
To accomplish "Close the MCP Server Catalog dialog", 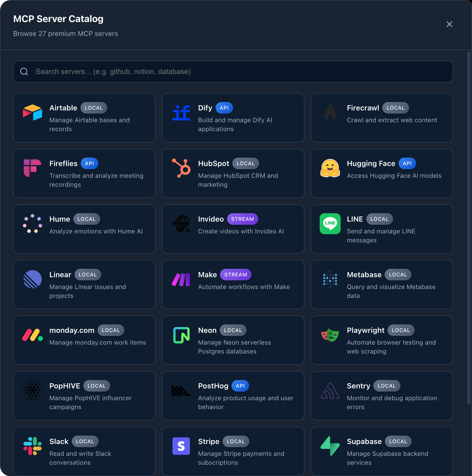I will 449,24.
